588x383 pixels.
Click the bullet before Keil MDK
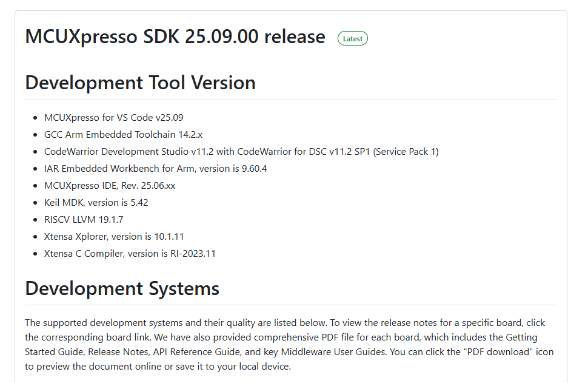pyautogui.click(x=35, y=203)
